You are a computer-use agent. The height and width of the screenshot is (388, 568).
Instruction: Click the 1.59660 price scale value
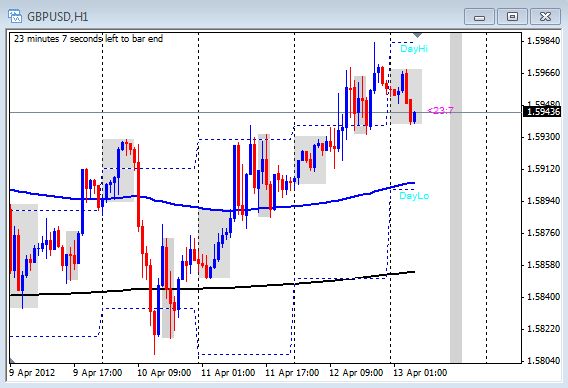[x=544, y=73]
